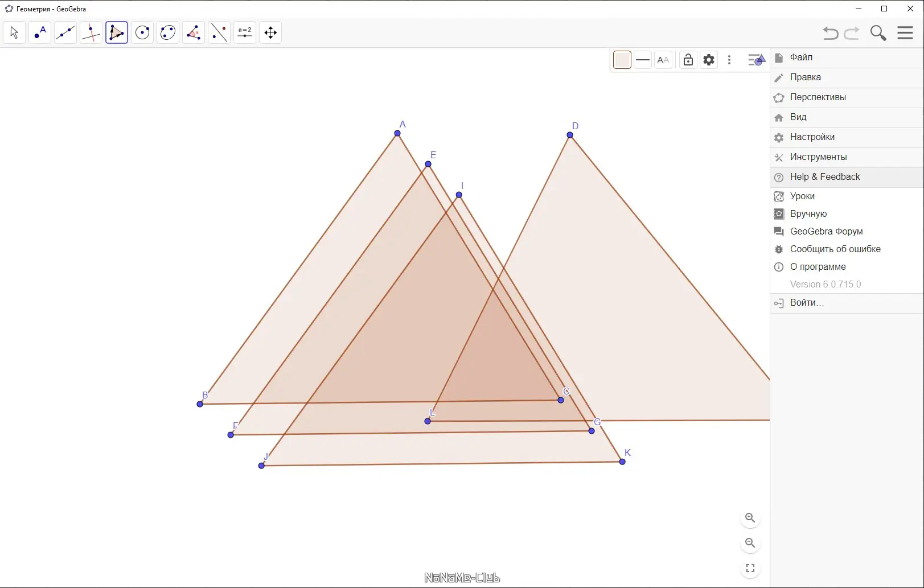Open the style bar settings gear

tap(709, 60)
